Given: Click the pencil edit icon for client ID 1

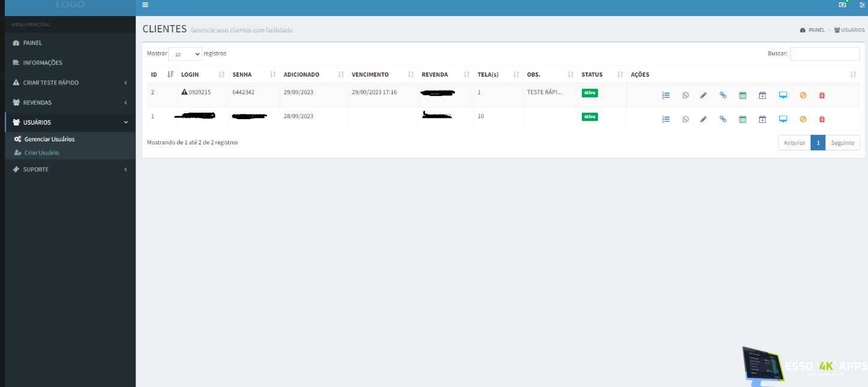Looking at the screenshot, I should [x=703, y=119].
